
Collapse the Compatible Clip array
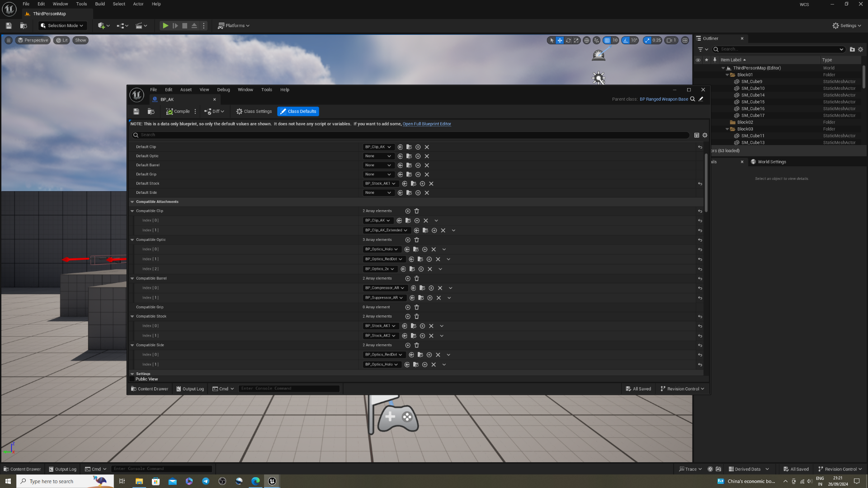click(x=132, y=211)
